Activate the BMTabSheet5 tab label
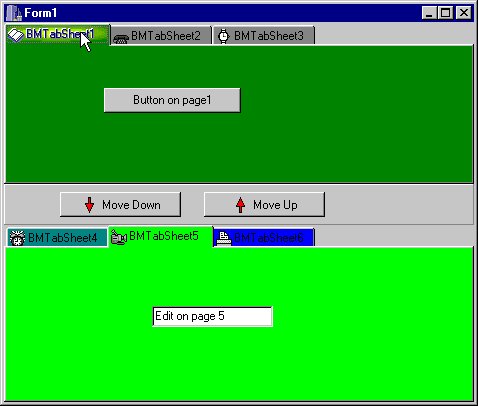 click(164, 236)
